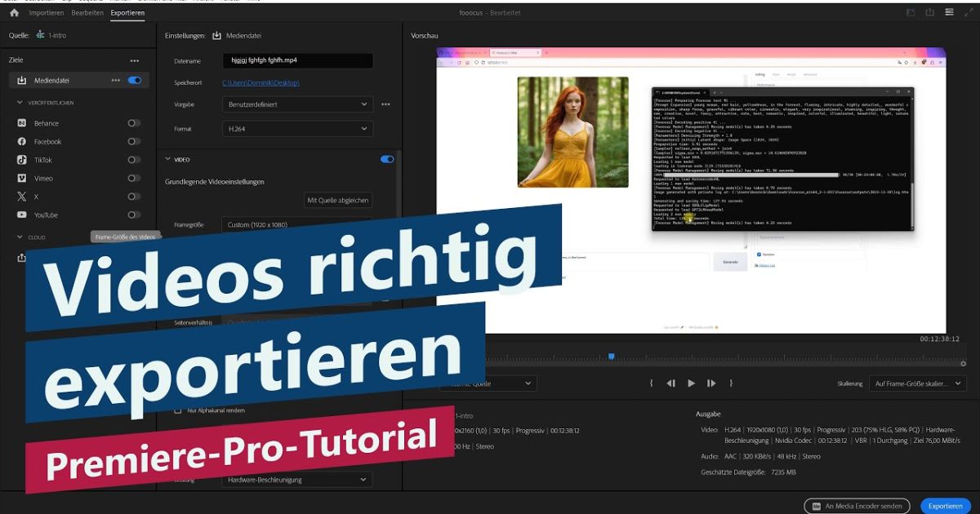This screenshot has width=980, height=514.
Task: Click the blue Exportieren button
Action: [x=945, y=506]
